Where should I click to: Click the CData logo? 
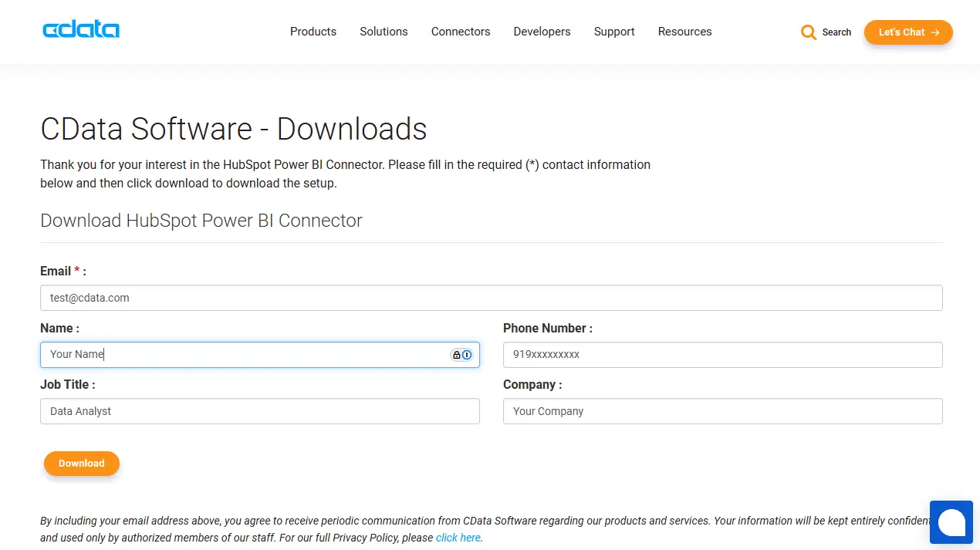81,31
